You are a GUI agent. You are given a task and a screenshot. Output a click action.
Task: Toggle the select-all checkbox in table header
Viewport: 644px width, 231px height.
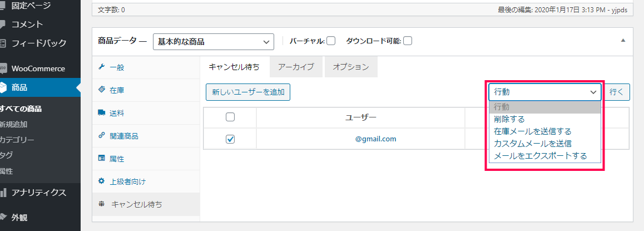click(230, 117)
